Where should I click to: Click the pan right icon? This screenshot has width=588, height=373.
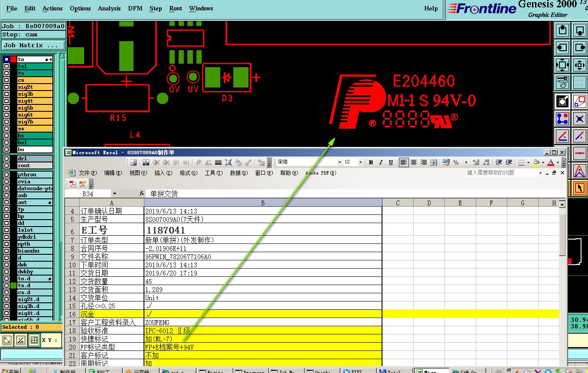pyautogui.click(x=580, y=47)
